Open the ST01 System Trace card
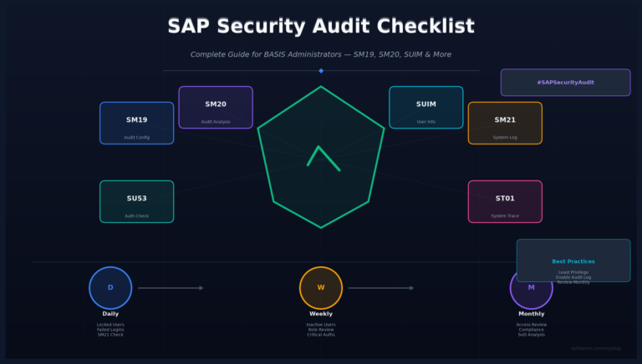This screenshot has height=364, width=642. click(505, 202)
